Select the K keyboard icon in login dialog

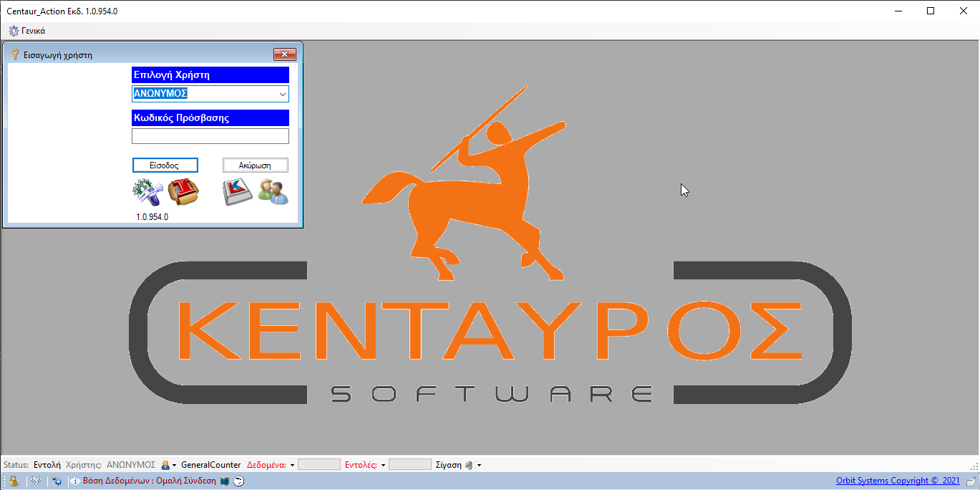238,191
